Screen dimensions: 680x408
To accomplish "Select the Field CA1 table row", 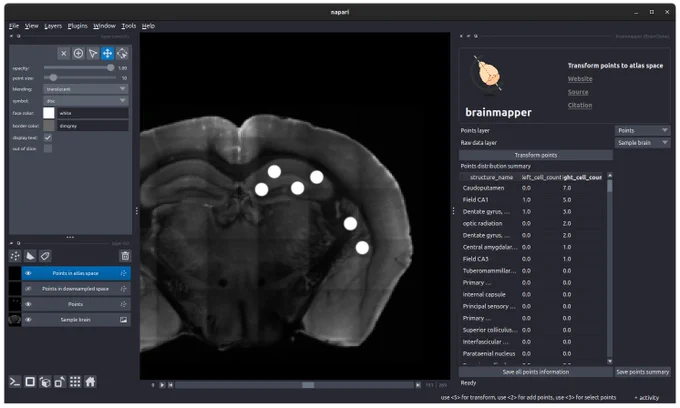I will (533, 200).
